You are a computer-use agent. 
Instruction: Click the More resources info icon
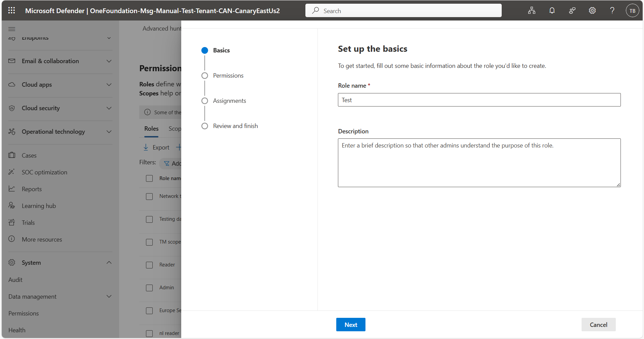point(12,239)
